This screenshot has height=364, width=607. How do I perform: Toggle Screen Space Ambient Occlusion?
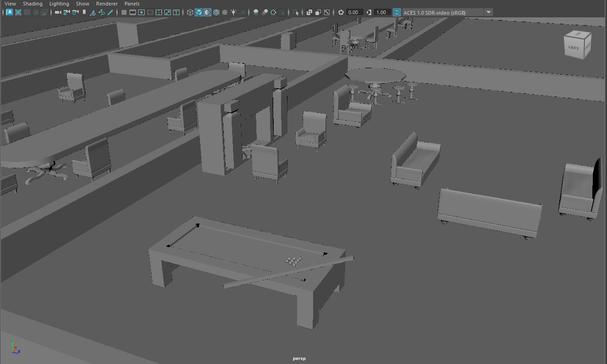(255, 12)
